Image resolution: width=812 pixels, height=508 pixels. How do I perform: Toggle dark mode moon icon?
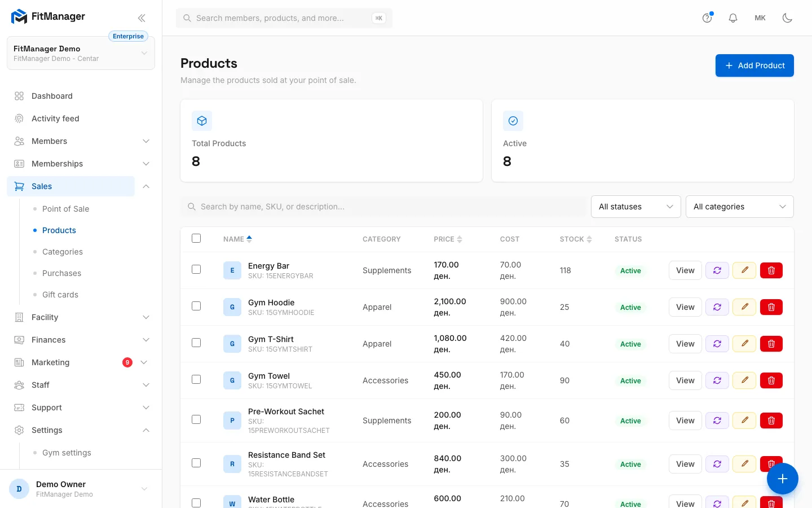pyautogui.click(x=788, y=18)
